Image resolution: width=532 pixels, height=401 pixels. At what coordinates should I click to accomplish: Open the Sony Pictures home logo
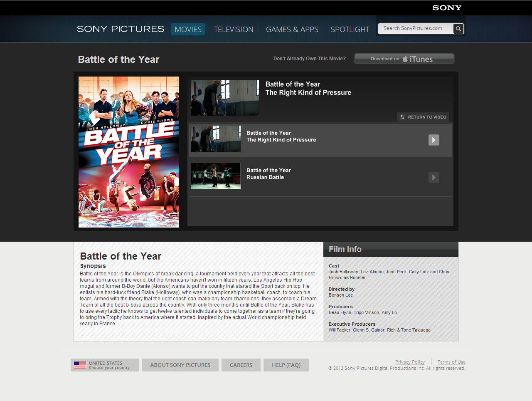pos(121,29)
